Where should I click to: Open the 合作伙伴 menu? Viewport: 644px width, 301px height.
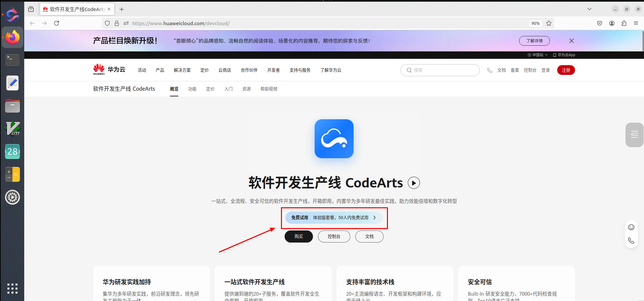(x=249, y=70)
